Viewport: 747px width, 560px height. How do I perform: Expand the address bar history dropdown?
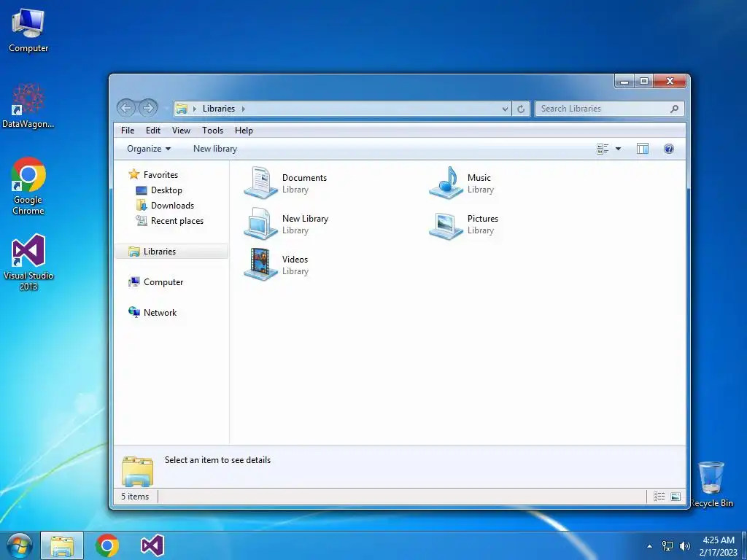click(x=505, y=109)
